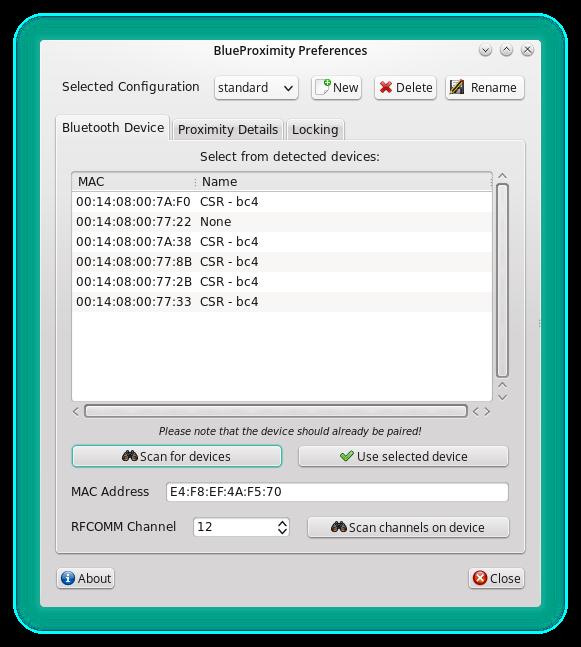Click binoculars icon on Scan for devices
Image resolution: width=581 pixels, height=647 pixels.
130,456
